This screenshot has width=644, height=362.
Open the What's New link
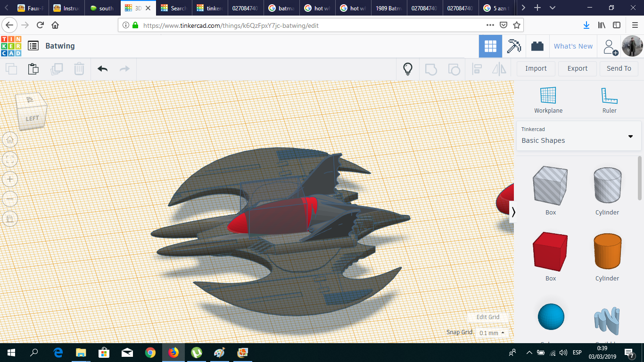pyautogui.click(x=573, y=46)
